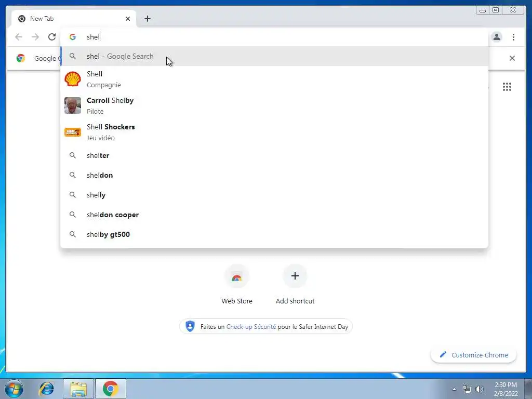Dismiss the Google Chrome info bar
The width and height of the screenshot is (532, 399).
click(x=512, y=58)
